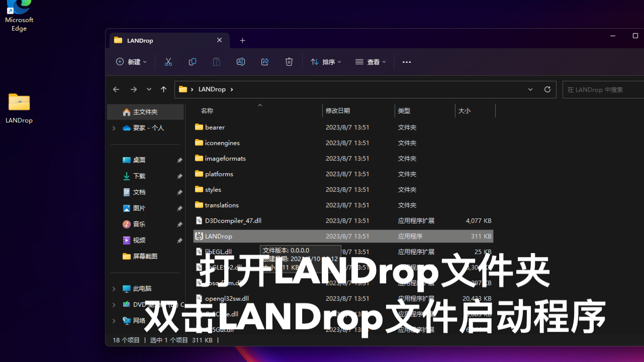The height and width of the screenshot is (362, 644).
Task: Open the 查看 (View) dropdown menu
Action: pos(371,62)
